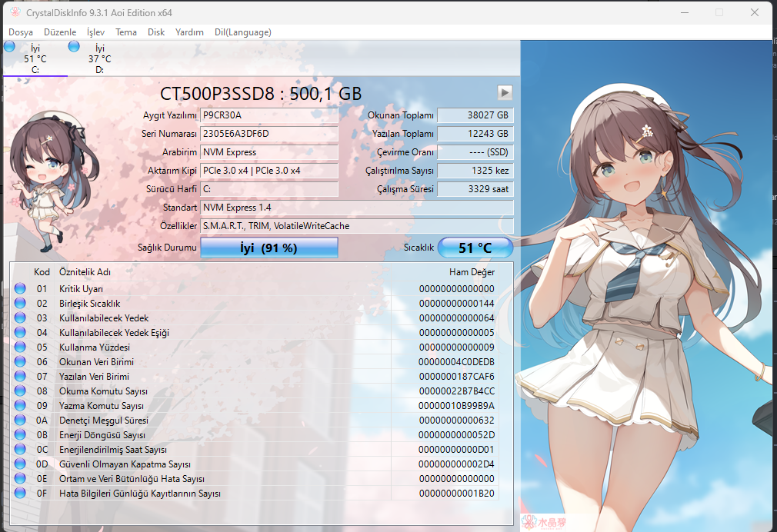Click the status orb for attribute 06
Image resolution: width=777 pixels, height=532 pixels.
[x=20, y=361]
